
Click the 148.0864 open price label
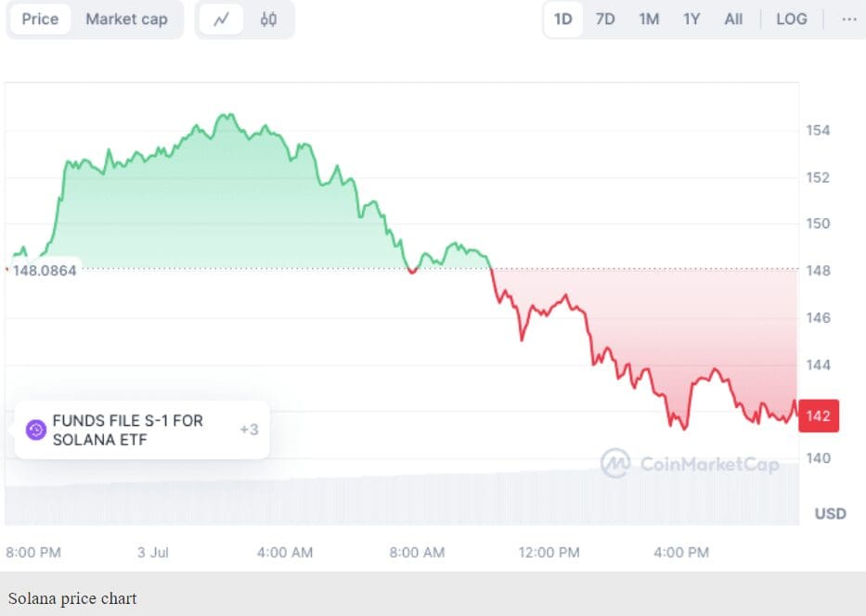pos(46,270)
